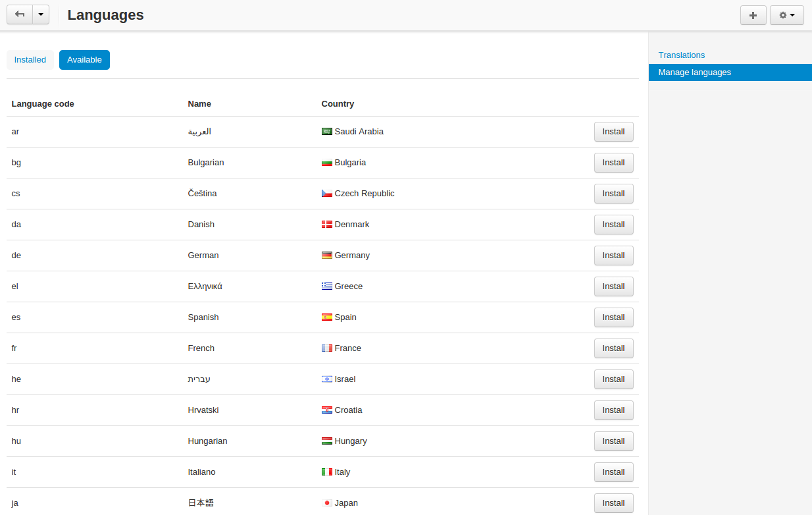This screenshot has width=812, height=515.
Task: Install the Croatian (hr) language
Action: click(614, 410)
